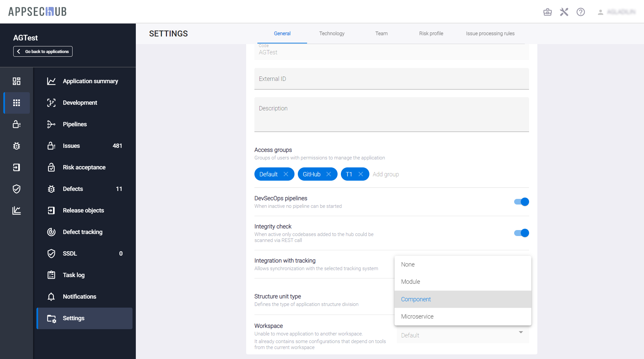Click the bug icon in left rail
Viewport: 644px width, 359px height.
(x=17, y=146)
